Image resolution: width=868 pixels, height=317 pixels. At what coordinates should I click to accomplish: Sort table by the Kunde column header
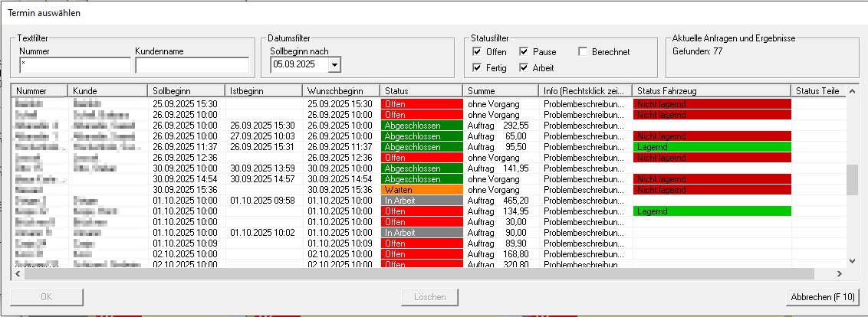[107, 91]
